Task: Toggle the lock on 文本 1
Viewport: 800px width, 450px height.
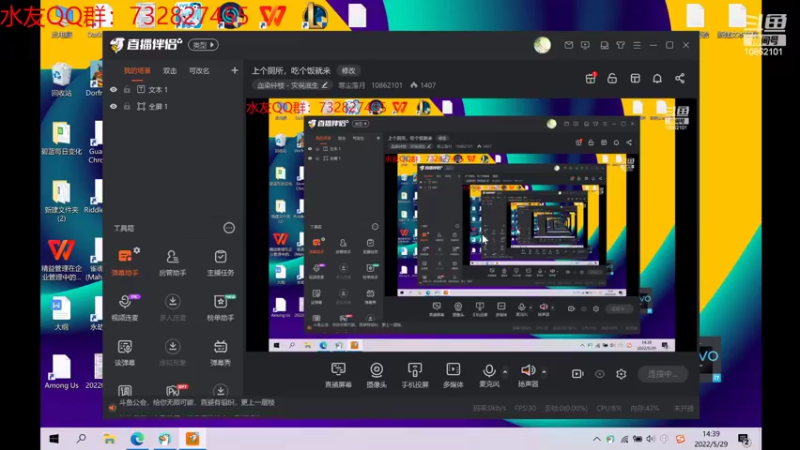Action: (x=127, y=90)
